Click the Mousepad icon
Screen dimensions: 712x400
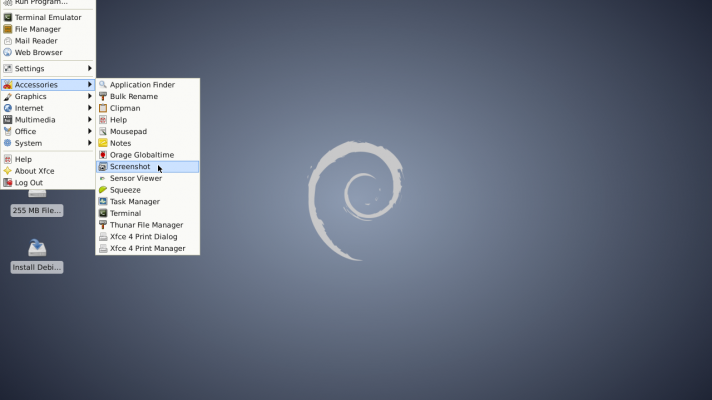point(103,132)
